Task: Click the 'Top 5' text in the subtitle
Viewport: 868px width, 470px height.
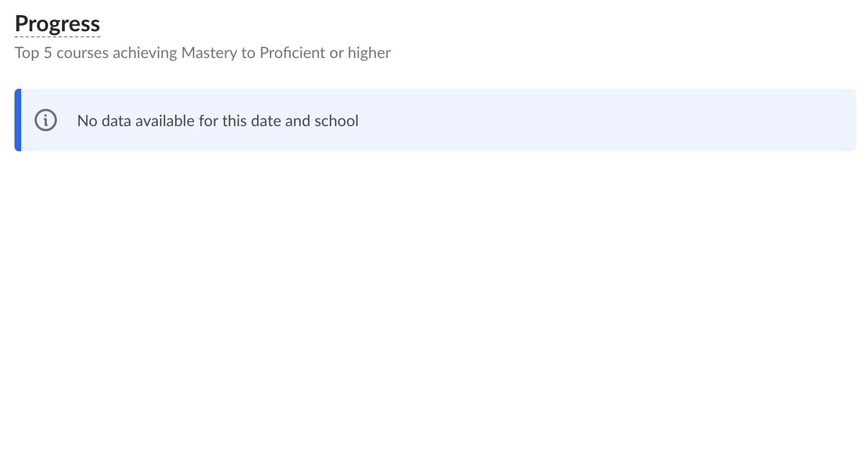Action: (33, 52)
